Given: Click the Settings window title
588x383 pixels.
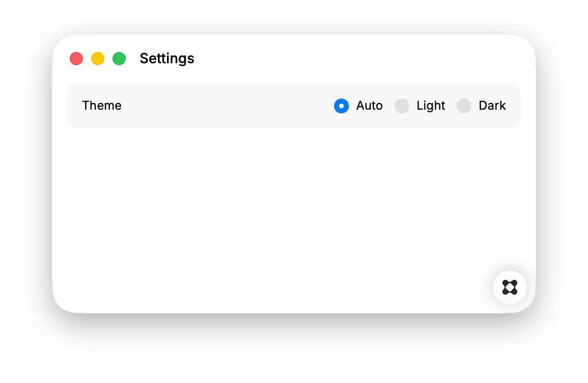Looking at the screenshot, I should tap(167, 59).
